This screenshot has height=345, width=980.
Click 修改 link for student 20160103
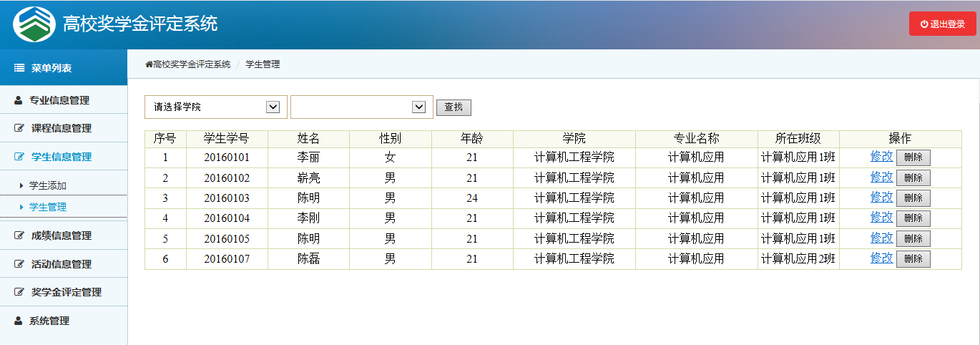[881, 197]
